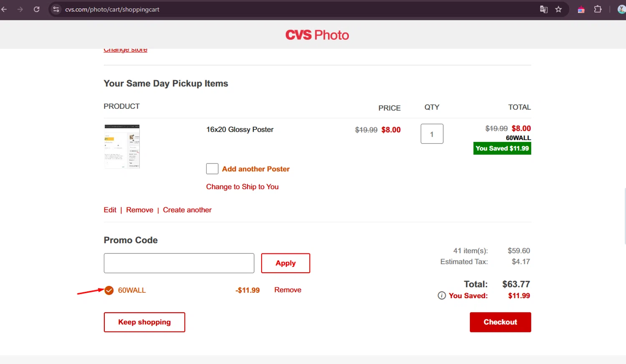Viewport: 626px width, 364px height.
Task: Click the browser address bar URL
Action: tap(112, 9)
